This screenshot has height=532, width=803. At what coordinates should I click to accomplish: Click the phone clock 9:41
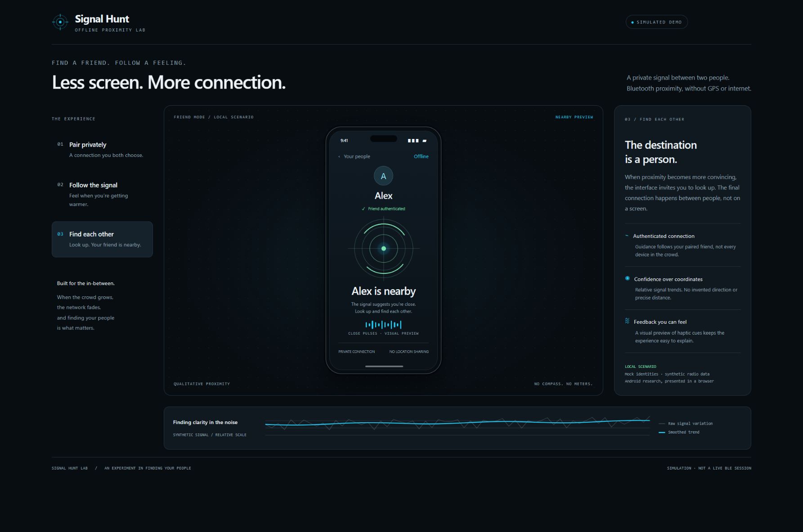344,141
